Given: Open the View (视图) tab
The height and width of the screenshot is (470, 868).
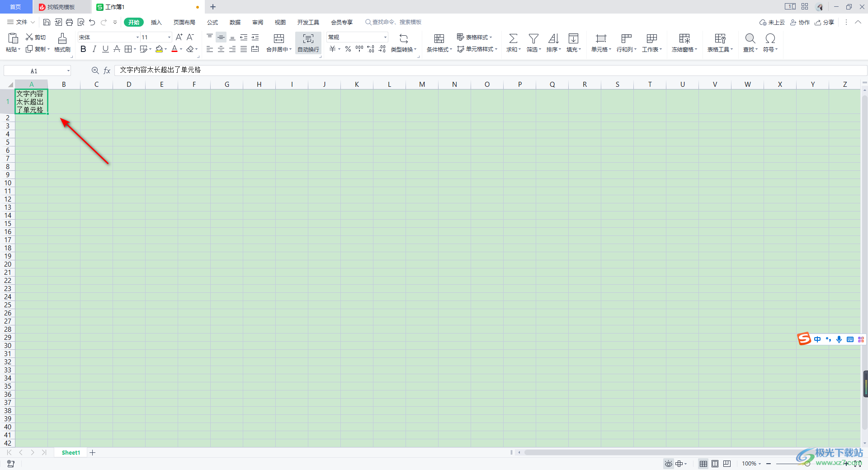Looking at the screenshot, I should [x=280, y=22].
